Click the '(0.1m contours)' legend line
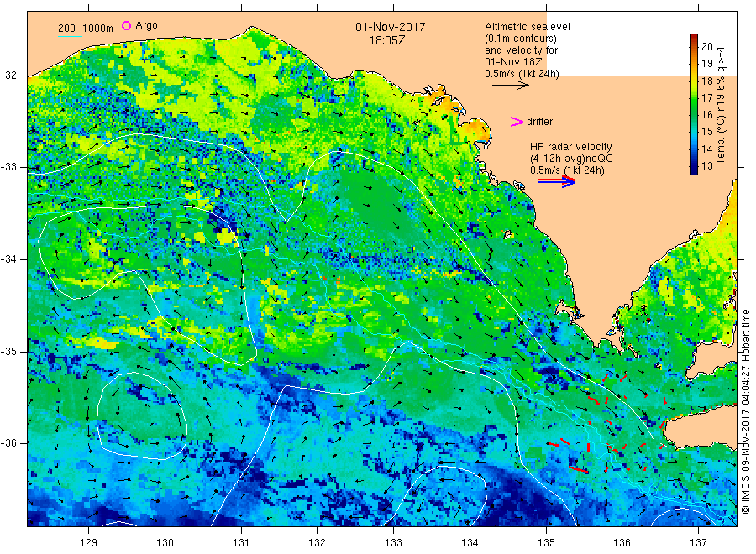The height and width of the screenshot is (554, 756). pos(520,39)
